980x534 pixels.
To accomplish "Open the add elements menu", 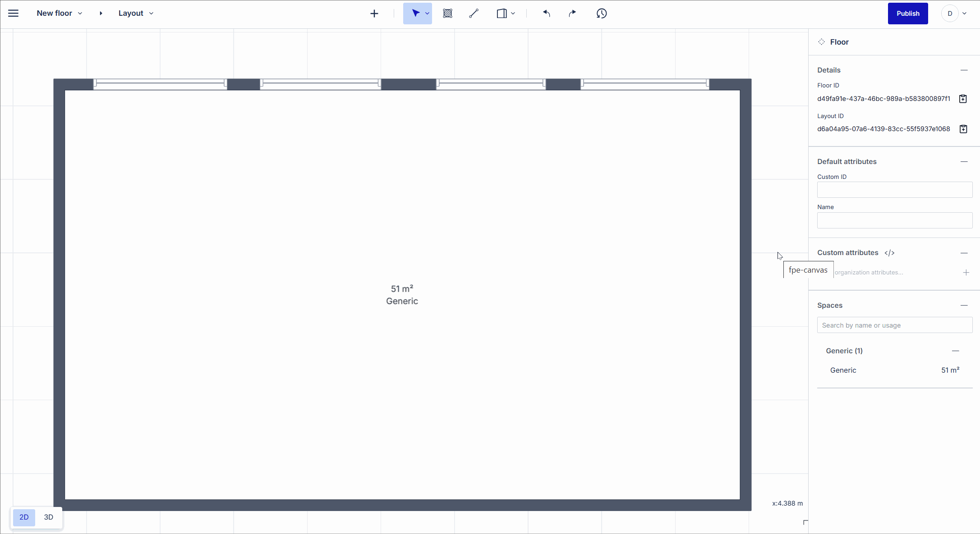I will [x=374, y=13].
